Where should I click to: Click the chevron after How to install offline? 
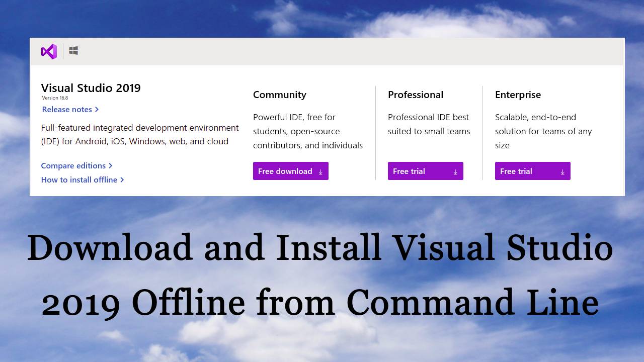pos(122,179)
